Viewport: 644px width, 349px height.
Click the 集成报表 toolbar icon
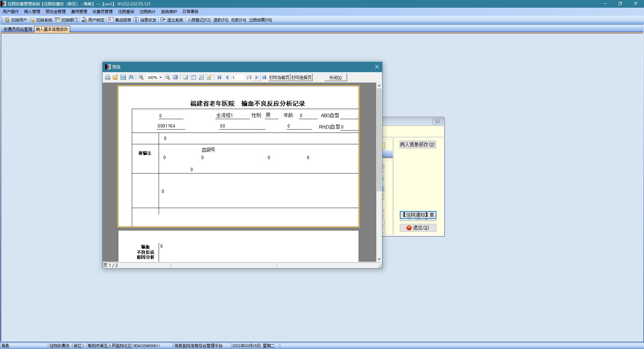[x=111, y=20]
